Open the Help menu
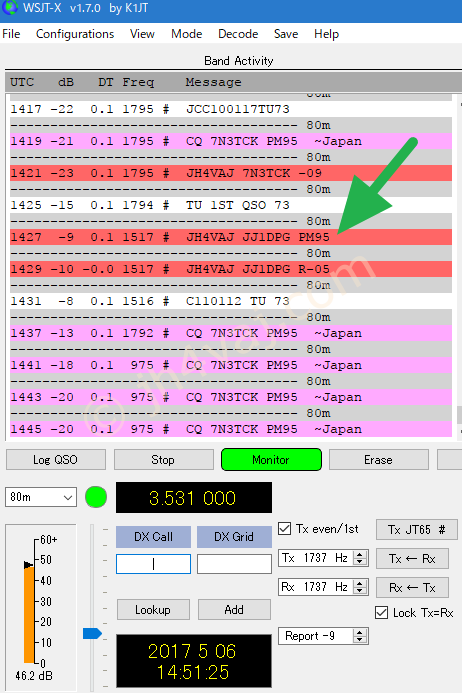This screenshot has height=693, width=462. [x=326, y=34]
